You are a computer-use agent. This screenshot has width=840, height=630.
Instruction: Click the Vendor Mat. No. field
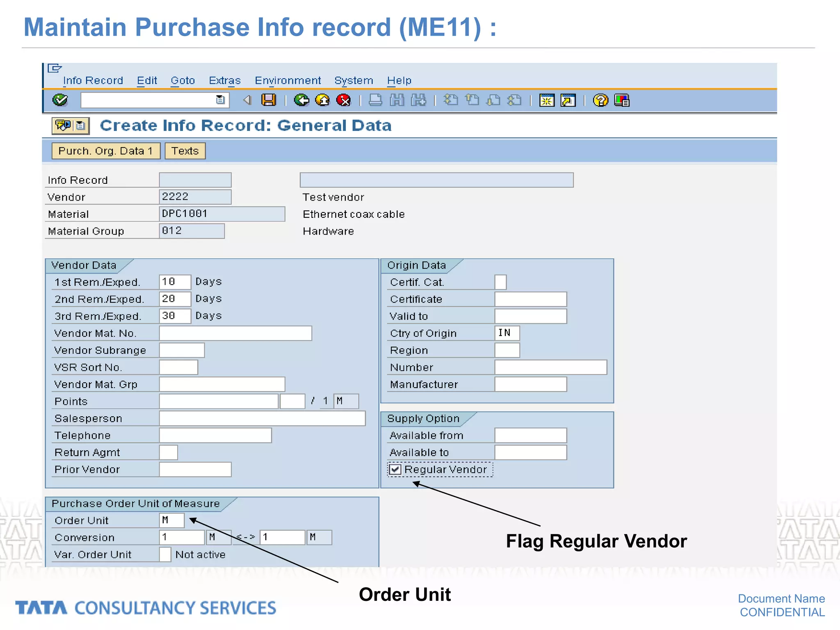coord(235,333)
